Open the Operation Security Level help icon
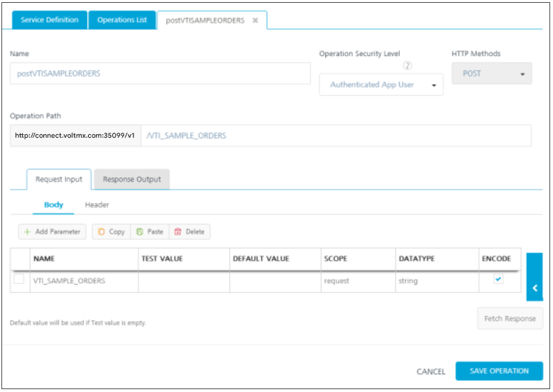The width and height of the screenshot is (553, 392). 407,65
